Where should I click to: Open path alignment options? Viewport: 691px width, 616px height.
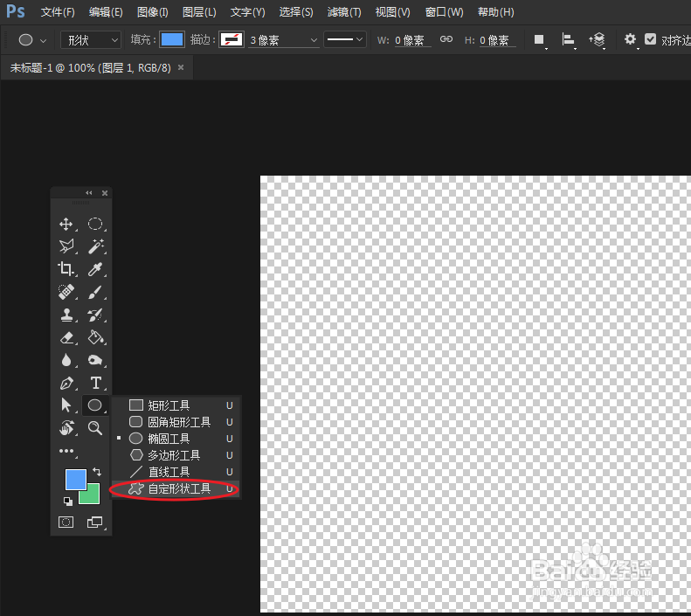coord(569,40)
